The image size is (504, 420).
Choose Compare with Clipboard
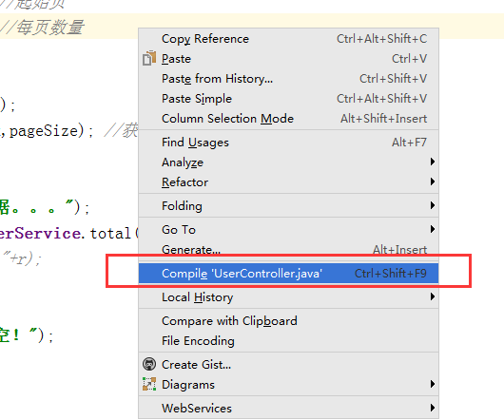(x=288, y=321)
